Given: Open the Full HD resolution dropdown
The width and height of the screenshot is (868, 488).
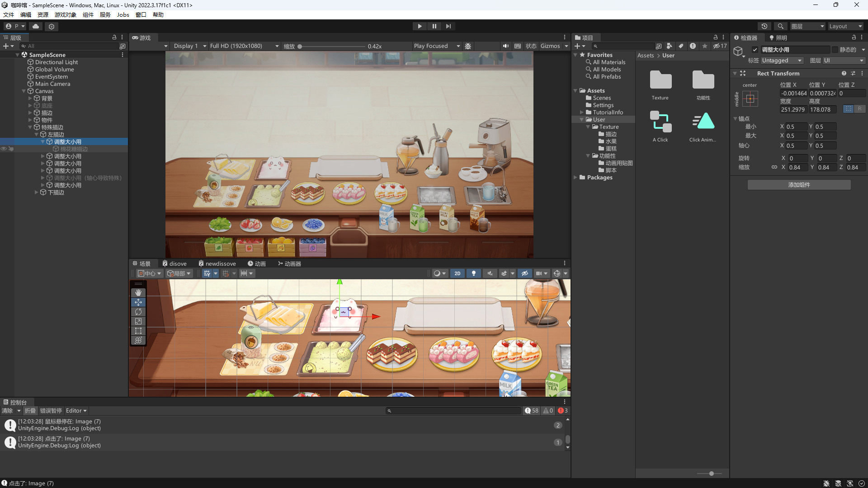Looking at the screenshot, I should pos(244,46).
